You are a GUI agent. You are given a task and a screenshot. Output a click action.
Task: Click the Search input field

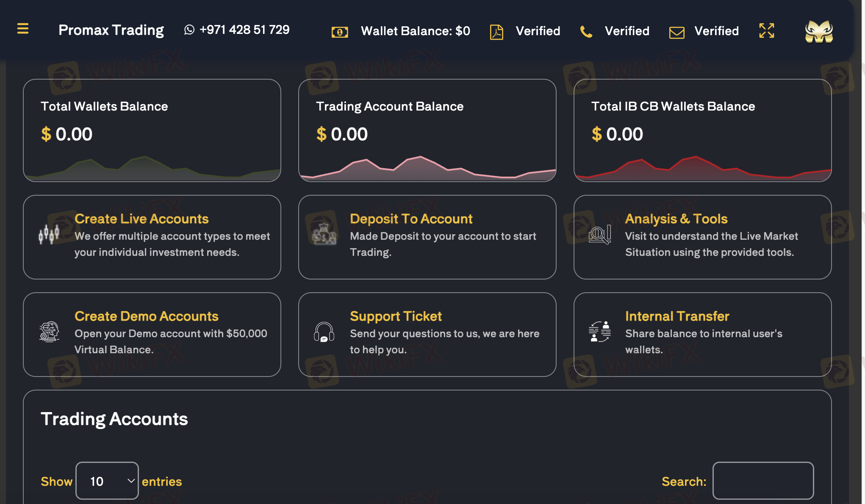763,481
